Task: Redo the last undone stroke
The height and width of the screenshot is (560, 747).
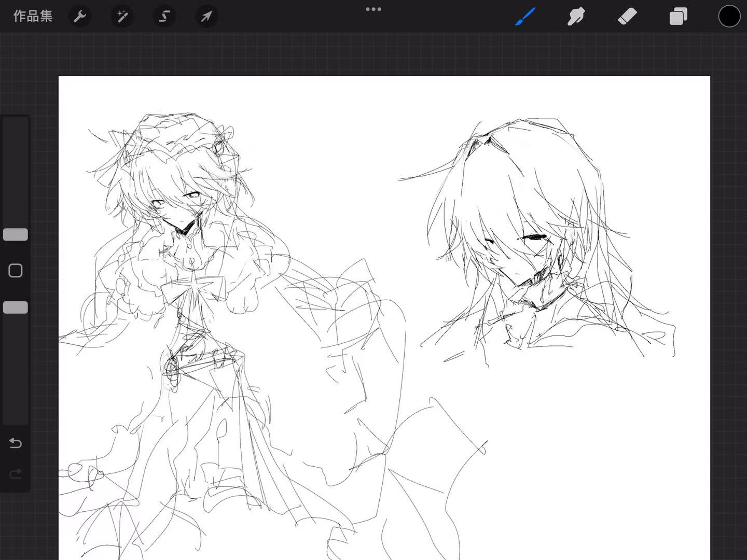Action: click(16, 473)
